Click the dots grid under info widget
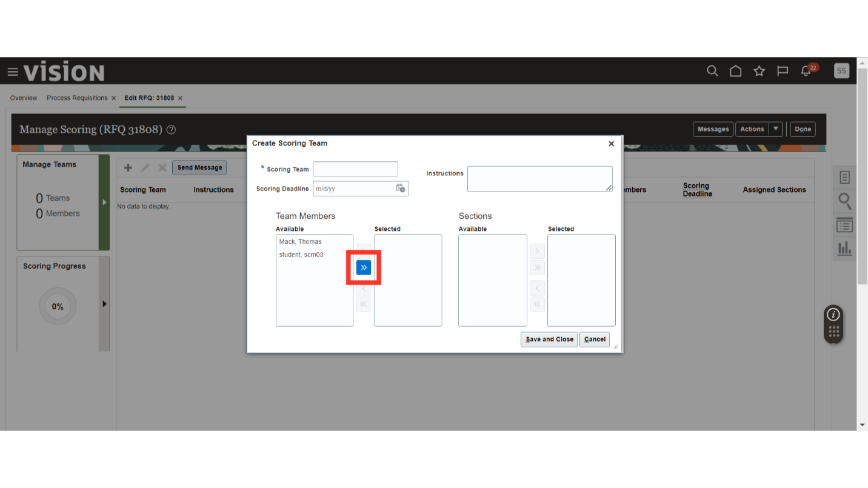The height and width of the screenshot is (488, 868). (833, 332)
